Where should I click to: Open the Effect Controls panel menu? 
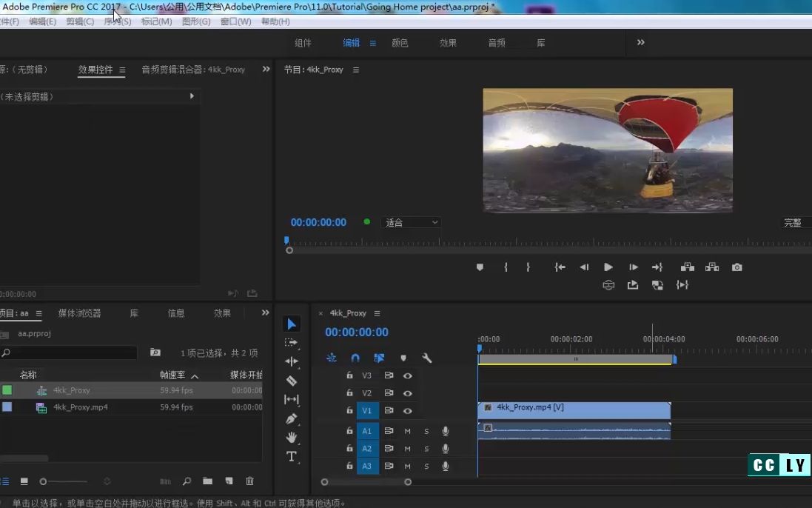(122, 69)
